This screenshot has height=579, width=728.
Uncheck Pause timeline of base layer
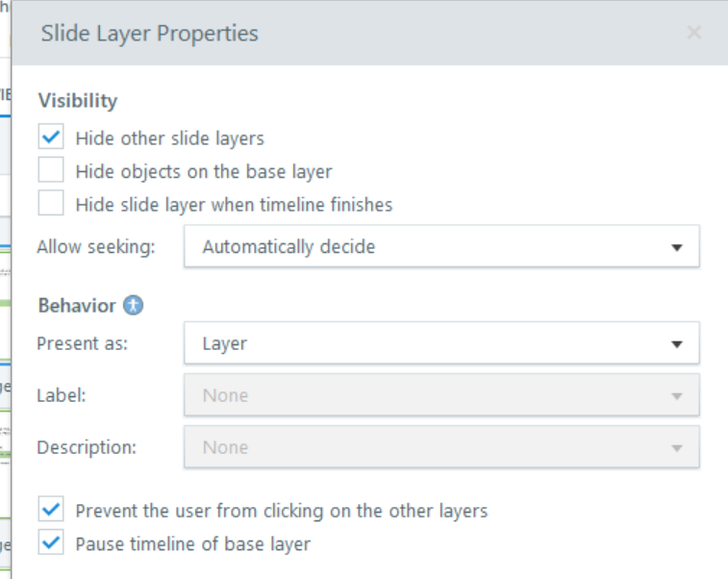point(51,543)
